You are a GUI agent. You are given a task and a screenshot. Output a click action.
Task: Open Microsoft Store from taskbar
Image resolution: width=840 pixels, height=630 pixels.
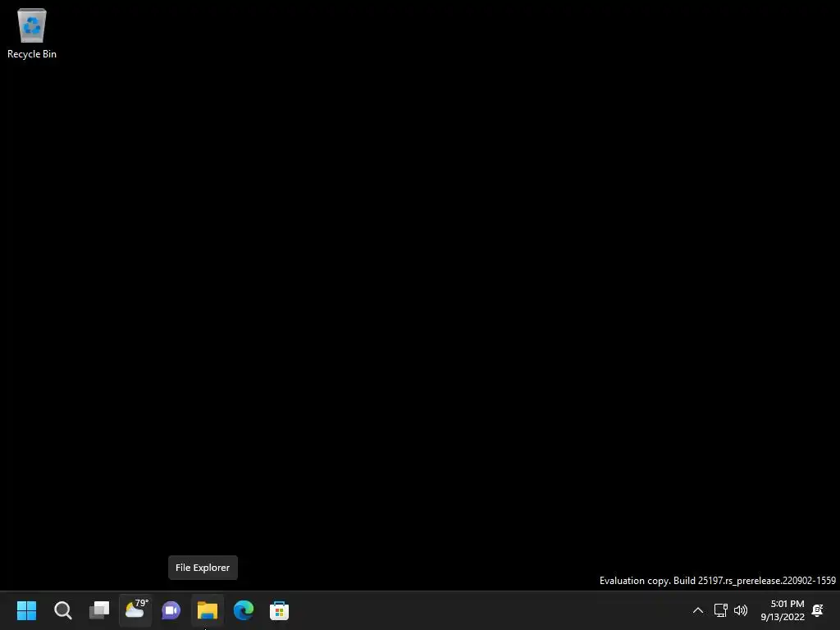(x=279, y=610)
